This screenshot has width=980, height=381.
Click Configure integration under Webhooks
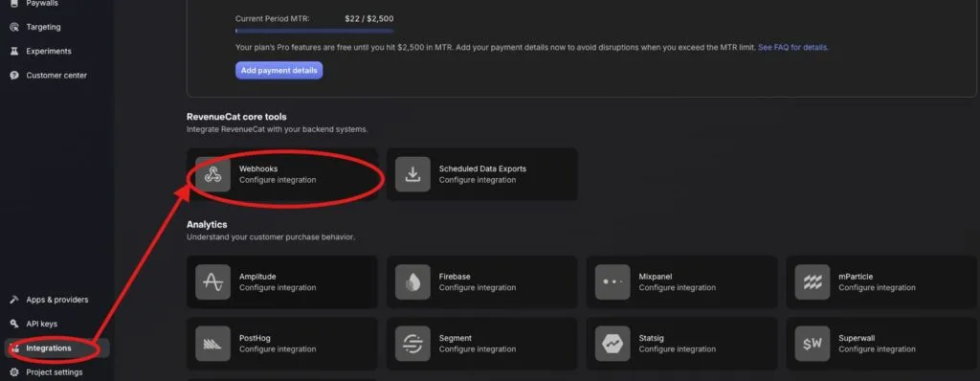point(278,180)
